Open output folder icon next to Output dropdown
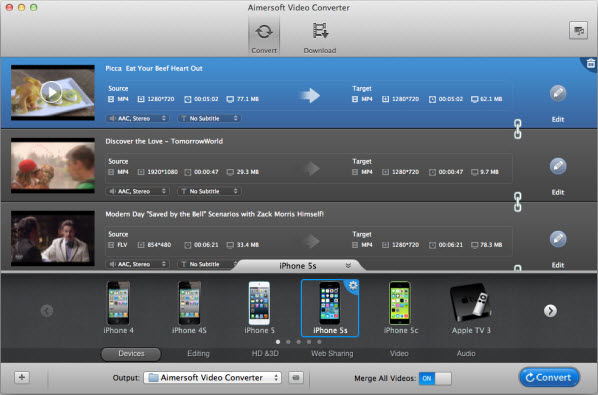The width and height of the screenshot is (598, 395). [x=296, y=378]
